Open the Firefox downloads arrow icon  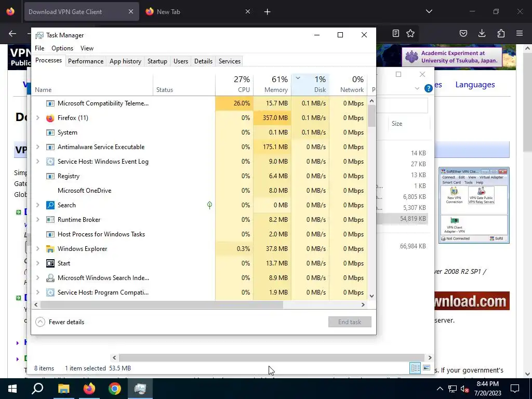pos(482,33)
